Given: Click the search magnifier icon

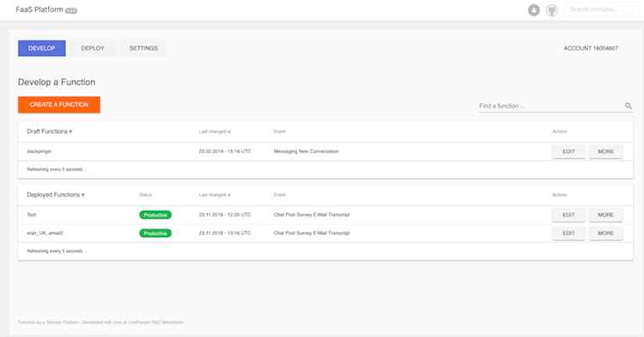Looking at the screenshot, I should click(x=628, y=106).
